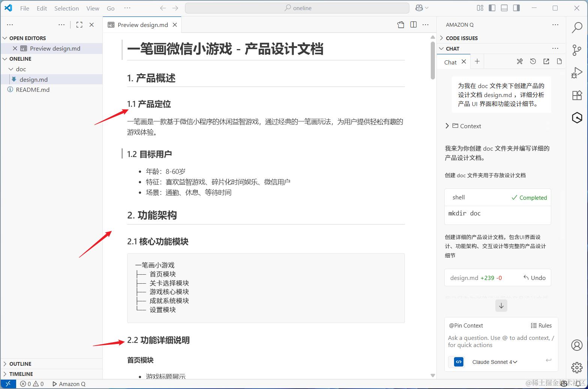Go forward with the right arrow
588x389 pixels.
(x=175, y=8)
